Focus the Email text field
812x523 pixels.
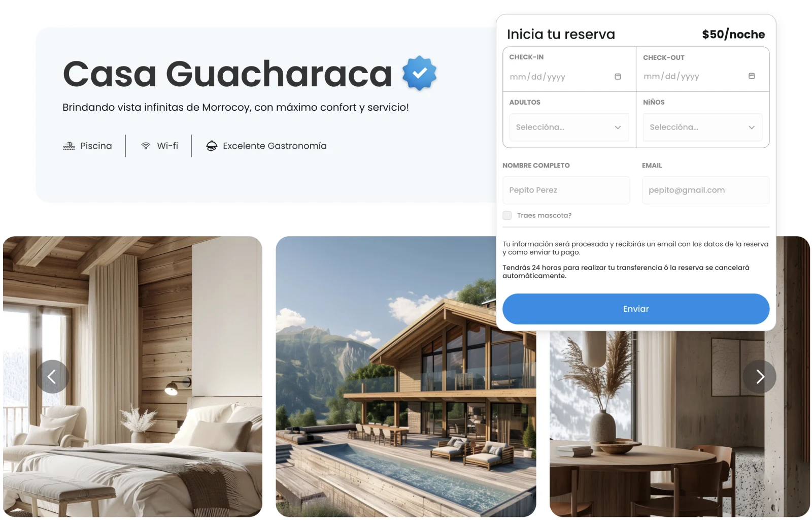coord(705,190)
